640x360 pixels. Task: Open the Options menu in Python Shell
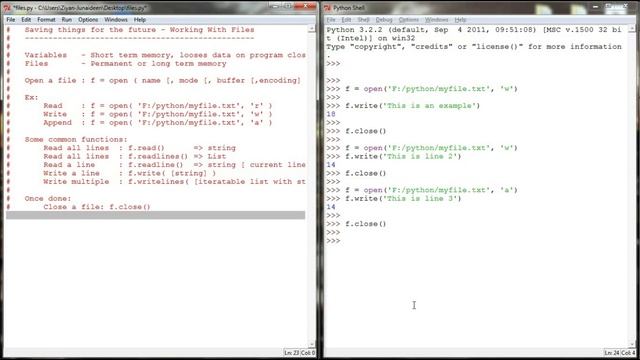409,20
